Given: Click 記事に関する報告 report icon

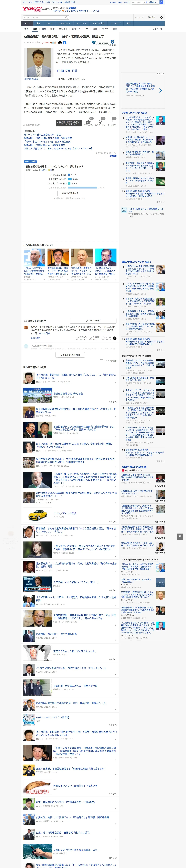Looking at the screenshot, I should click(x=31, y=125).
